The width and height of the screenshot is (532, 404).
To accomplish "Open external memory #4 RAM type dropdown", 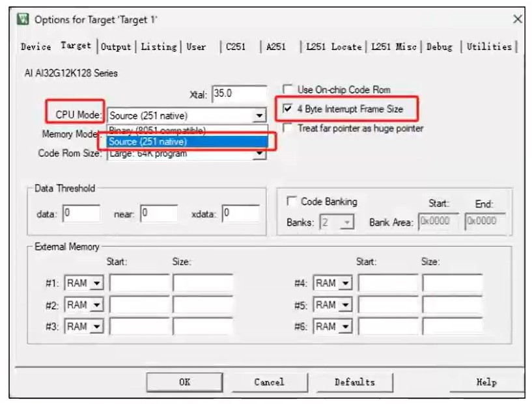I will coord(345,284).
